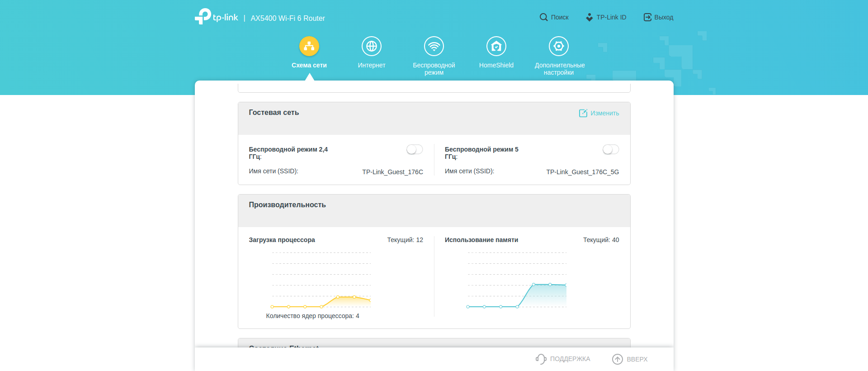868x371 pixels.
Task: Click the tp-link logo icon
Action: click(x=203, y=16)
